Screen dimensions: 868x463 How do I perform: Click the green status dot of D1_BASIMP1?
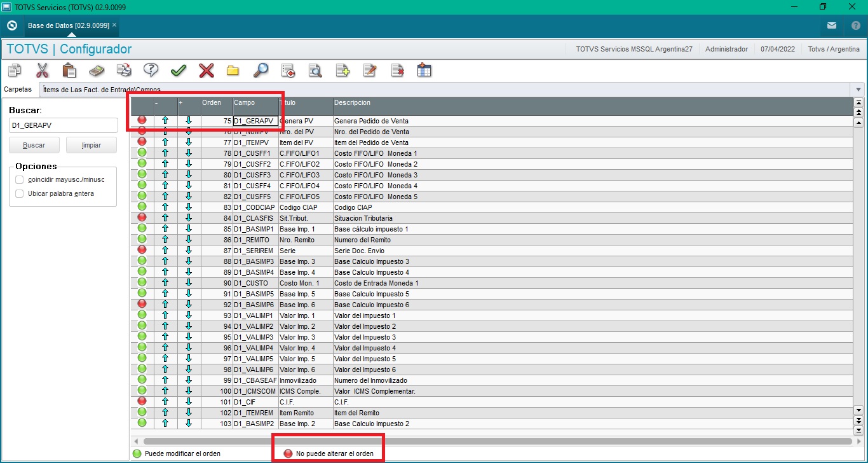142,228
